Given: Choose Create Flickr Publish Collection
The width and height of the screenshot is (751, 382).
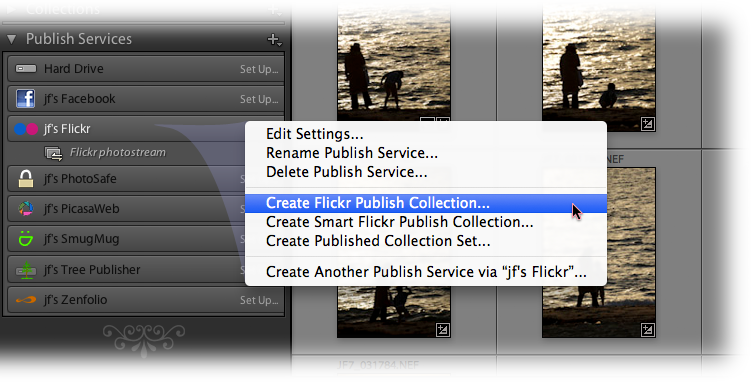Looking at the screenshot, I should coord(425,203).
